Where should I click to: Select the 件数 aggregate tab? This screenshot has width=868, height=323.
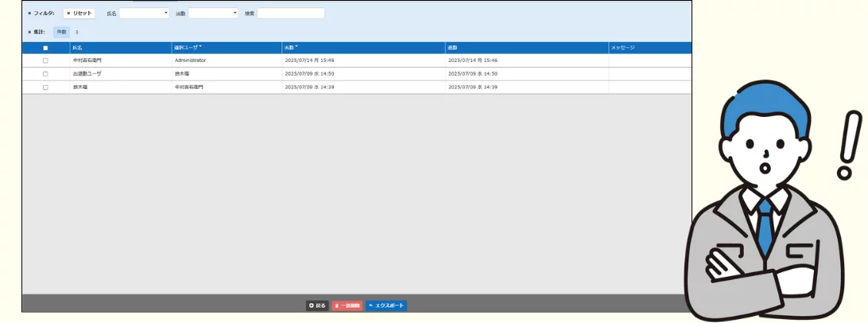[61, 32]
